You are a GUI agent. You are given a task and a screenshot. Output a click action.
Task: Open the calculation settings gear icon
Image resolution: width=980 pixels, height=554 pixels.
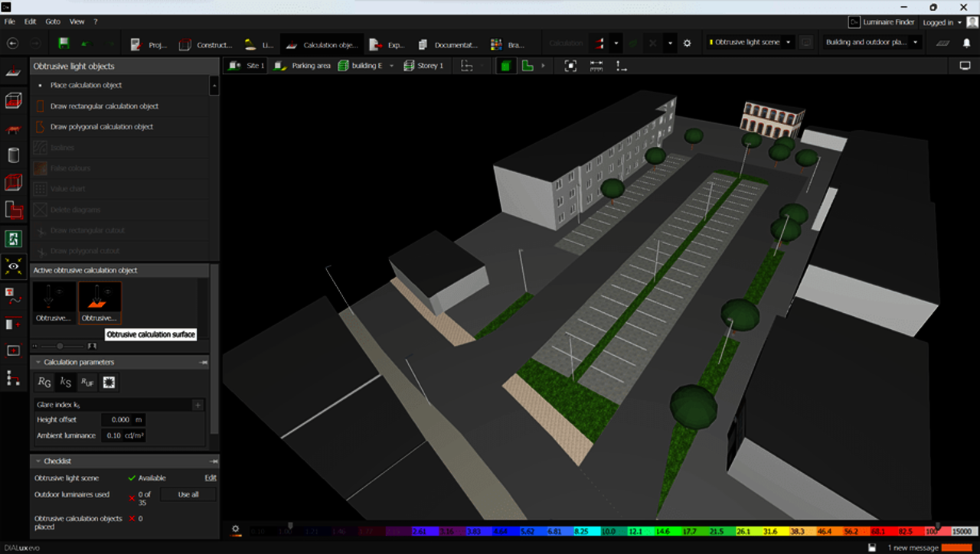[x=687, y=44]
